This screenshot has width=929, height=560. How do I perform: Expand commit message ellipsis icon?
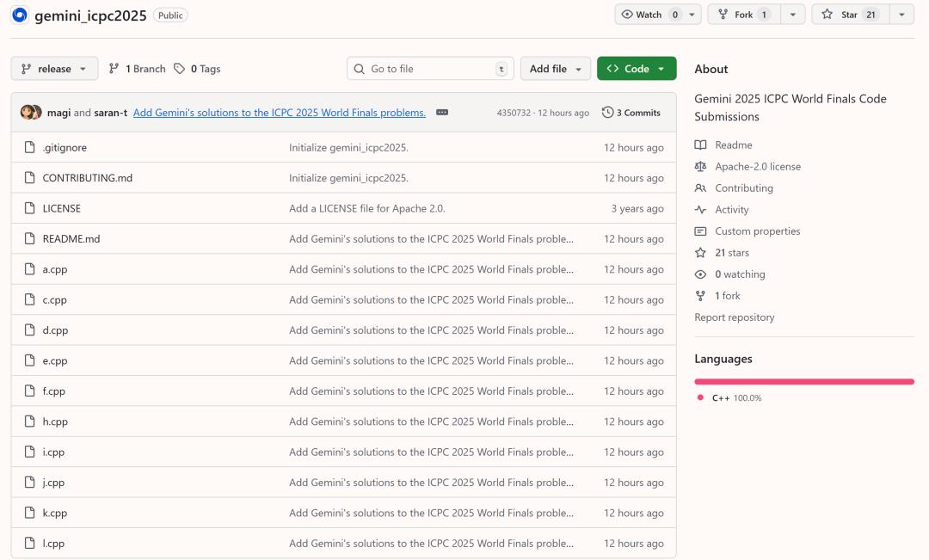[442, 113]
